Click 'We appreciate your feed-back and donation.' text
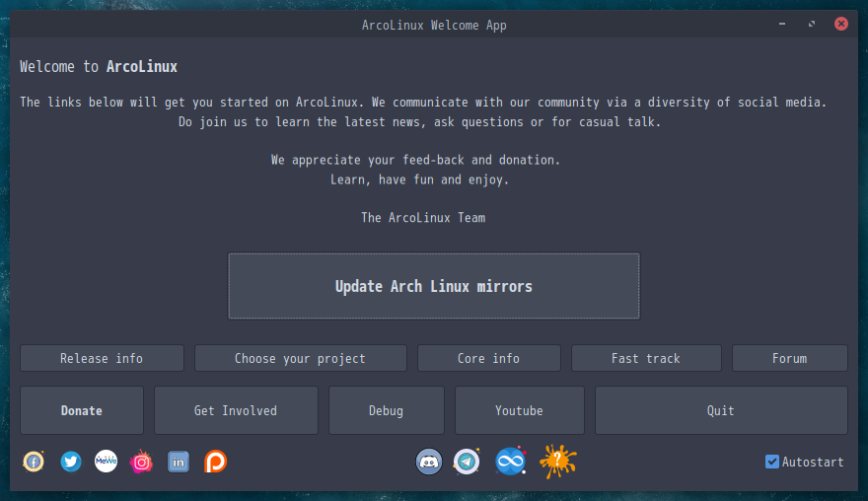 coord(415,160)
